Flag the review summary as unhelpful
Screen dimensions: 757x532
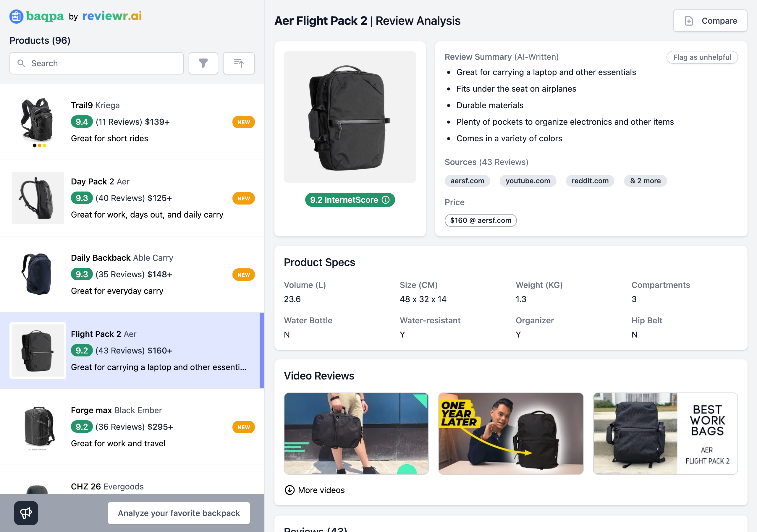tap(702, 57)
